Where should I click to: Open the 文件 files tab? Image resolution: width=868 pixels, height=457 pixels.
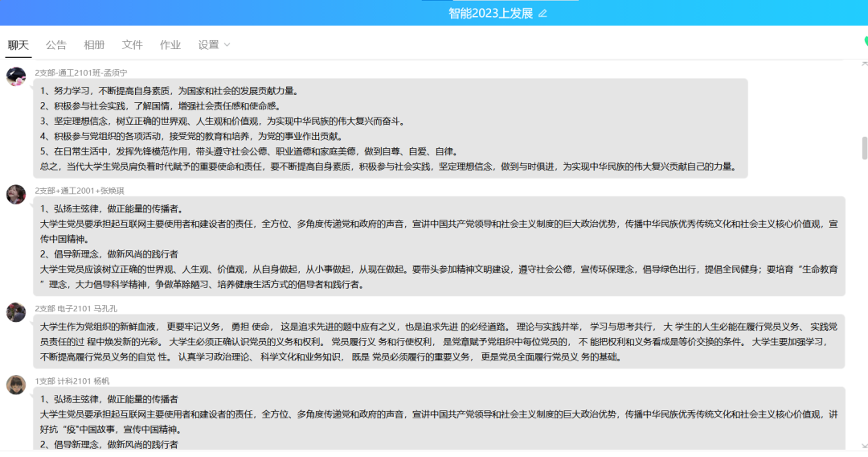(132, 45)
